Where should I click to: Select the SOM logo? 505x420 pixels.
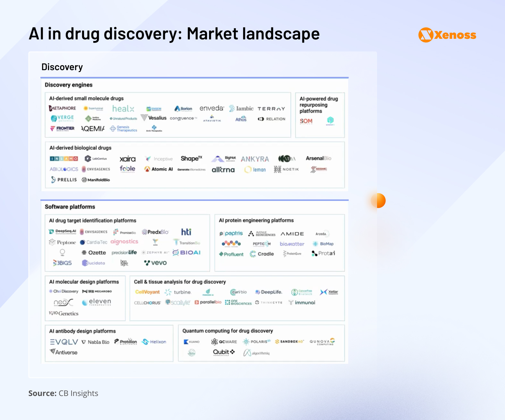(306, 121)
